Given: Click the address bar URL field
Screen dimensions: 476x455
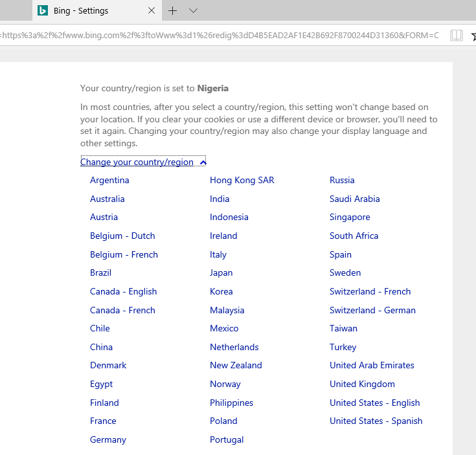Looking at the screenshot, I should pos(220,36).
